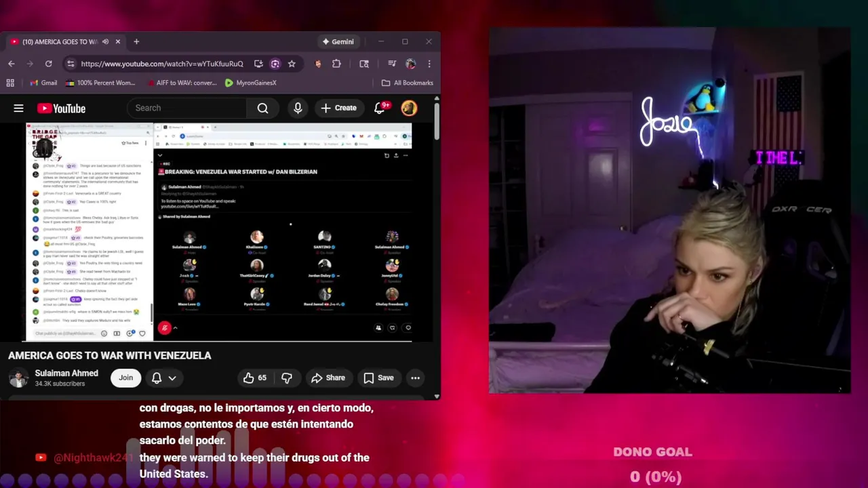Click the Create button
The image size is (868, 488).
tap(338, 108)
